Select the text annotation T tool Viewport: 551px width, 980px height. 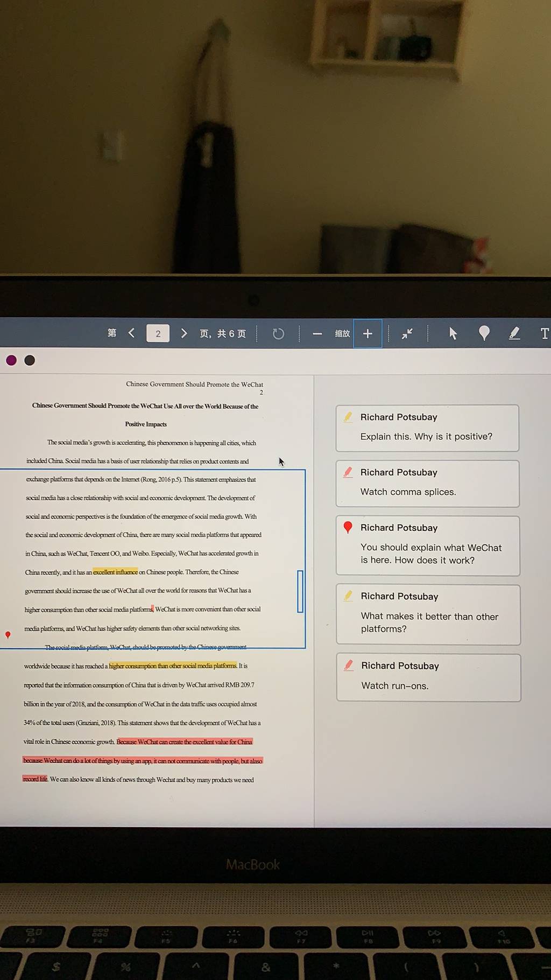pyautogui.click(x=545, y=333)
